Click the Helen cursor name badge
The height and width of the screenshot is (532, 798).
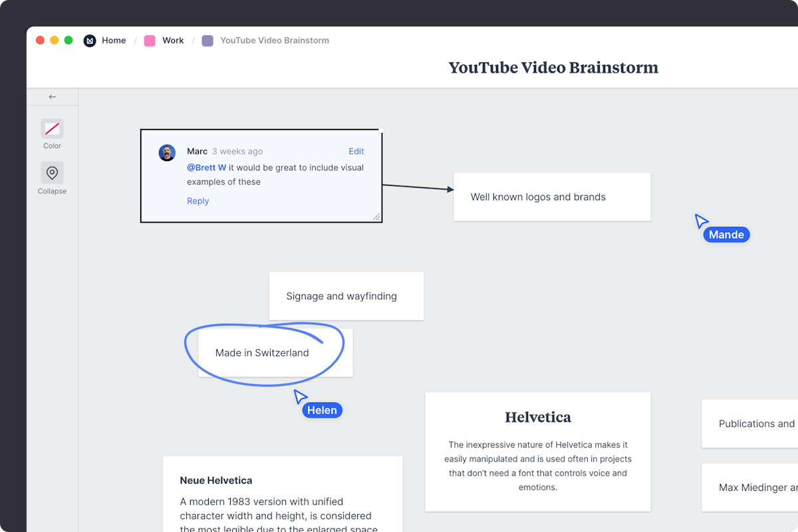click(x=322, y=410)
